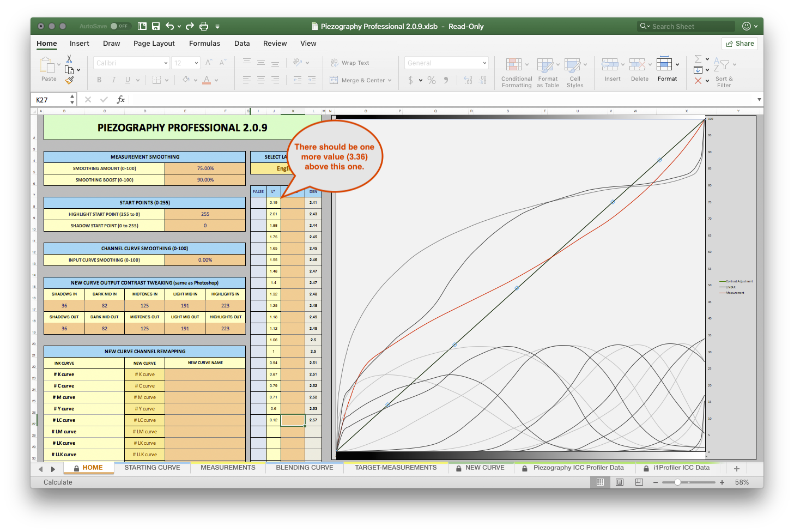Toggle Wrap Text option
The width and height of the screenshot is (794, 532).
tap(350, 63)
